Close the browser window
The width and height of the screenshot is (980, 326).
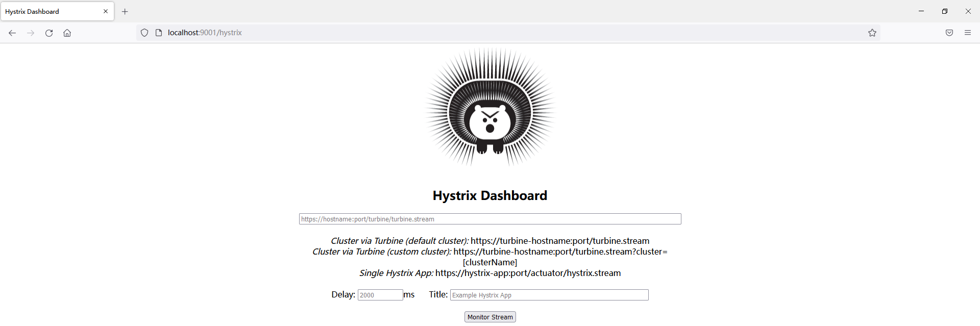[968, 11]
